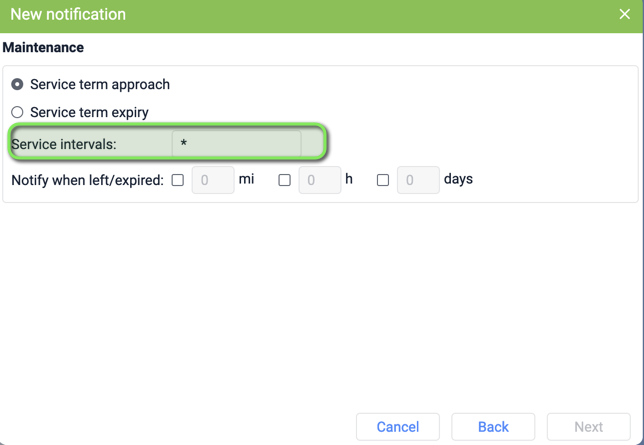Click the Notify when left/expired label
This screenshot has height=445, width=644.
tap(87, 180)
